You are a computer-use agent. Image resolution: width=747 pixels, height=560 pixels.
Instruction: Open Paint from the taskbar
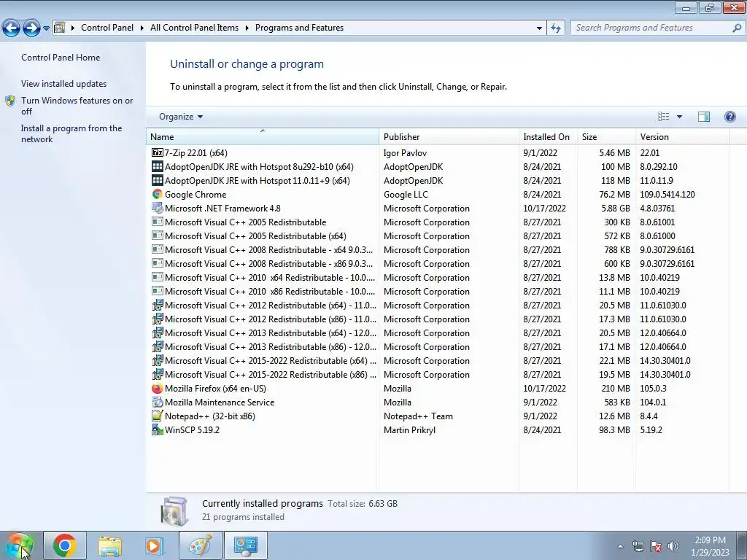(200, 545)
